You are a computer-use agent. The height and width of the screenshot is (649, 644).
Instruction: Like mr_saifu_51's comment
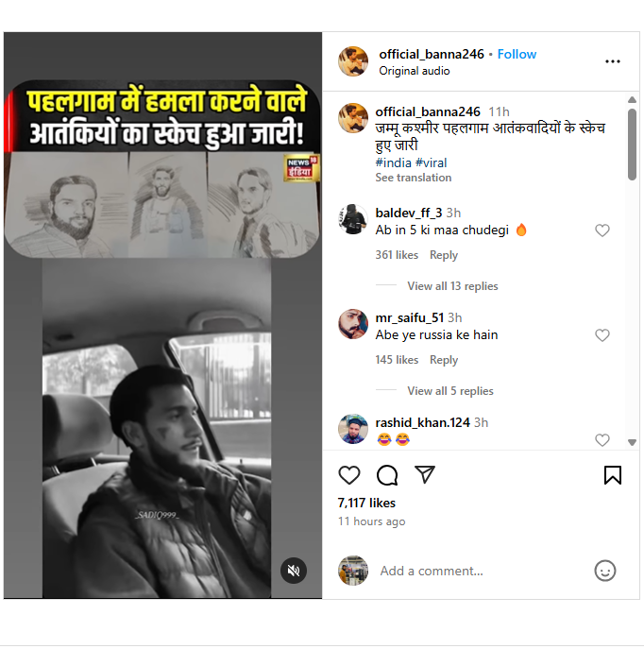coord(602,334)
